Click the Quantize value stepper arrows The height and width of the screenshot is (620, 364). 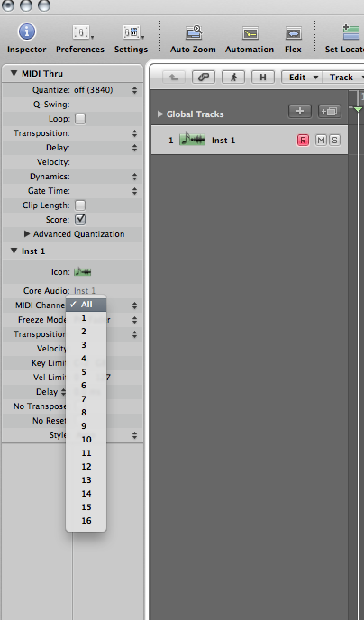pyautogui.click(x=135, y=90)
